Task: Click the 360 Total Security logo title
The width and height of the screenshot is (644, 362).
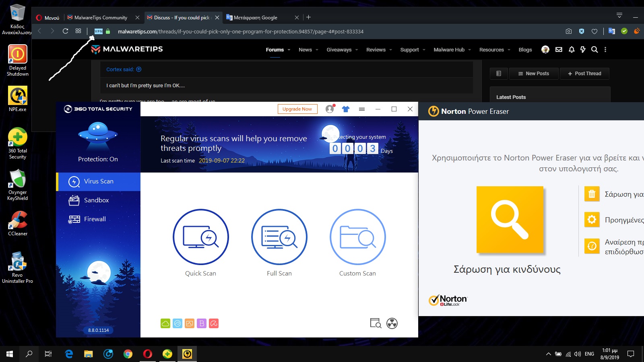Action: 98,109
